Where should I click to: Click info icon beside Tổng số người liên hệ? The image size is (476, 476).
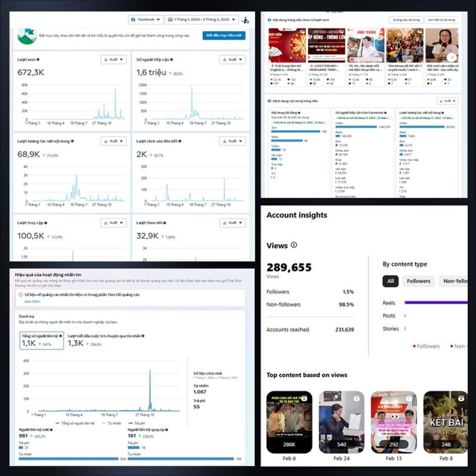click(60, 335)
